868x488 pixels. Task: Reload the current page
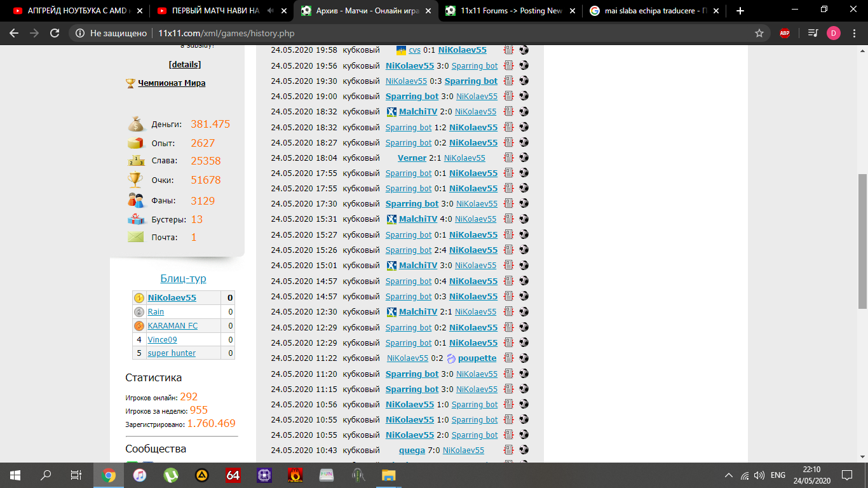(x=55, y=34)
